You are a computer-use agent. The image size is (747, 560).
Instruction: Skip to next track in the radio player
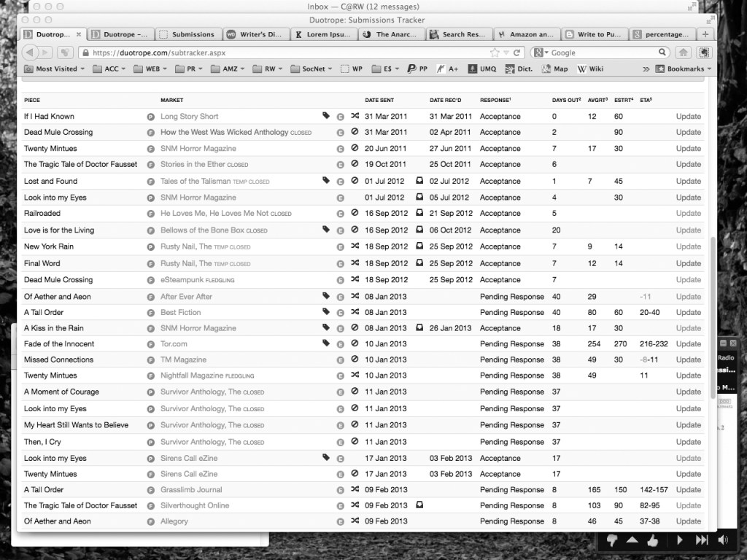point(701,540)
